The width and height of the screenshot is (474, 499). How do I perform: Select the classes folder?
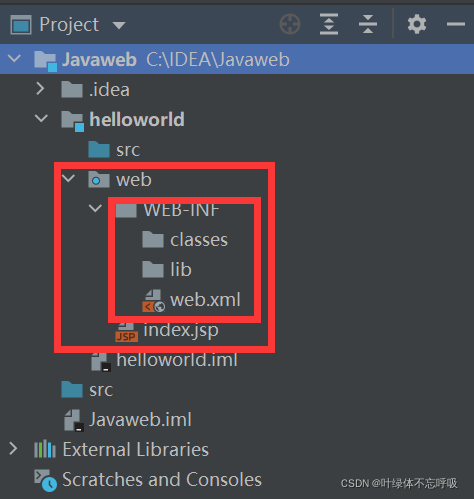pos(185,240)
